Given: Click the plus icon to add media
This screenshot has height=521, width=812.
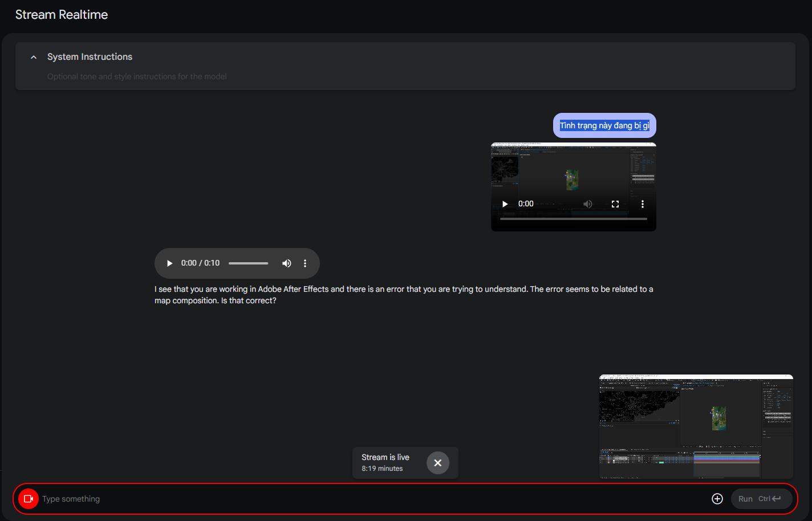Looking at the screenshot, I should click(x=717, y=499).
